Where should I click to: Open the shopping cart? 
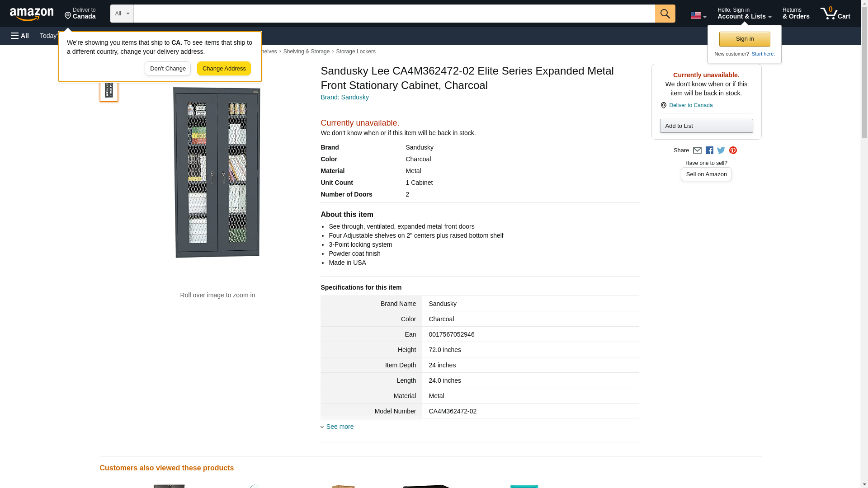[835, 14]
